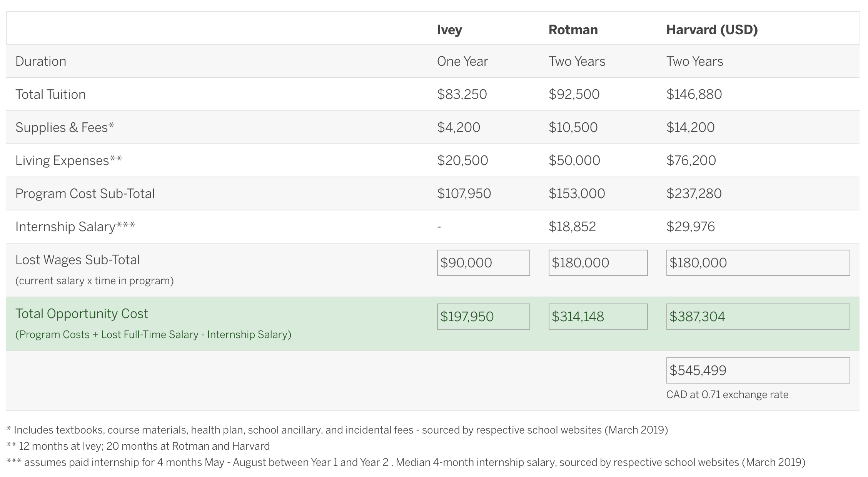Click the Total Tuition row label
The height and width of the screenshot is (477, 868).
tap(50, 94)
